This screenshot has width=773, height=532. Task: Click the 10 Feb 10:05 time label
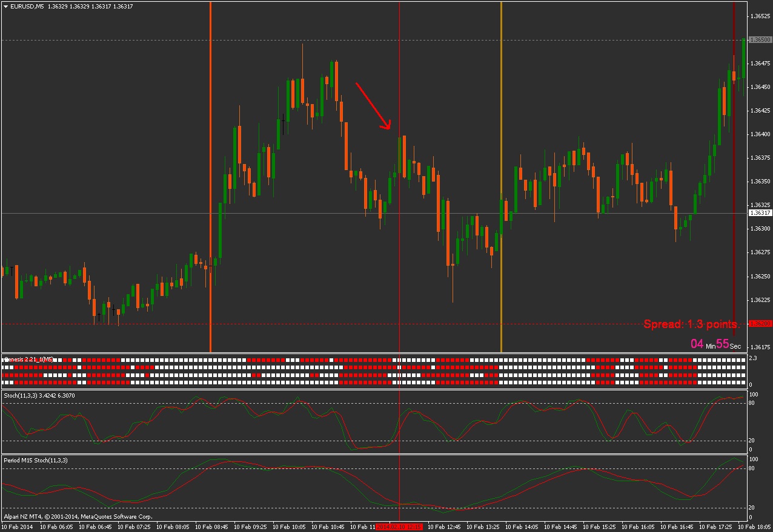(289, 527)
